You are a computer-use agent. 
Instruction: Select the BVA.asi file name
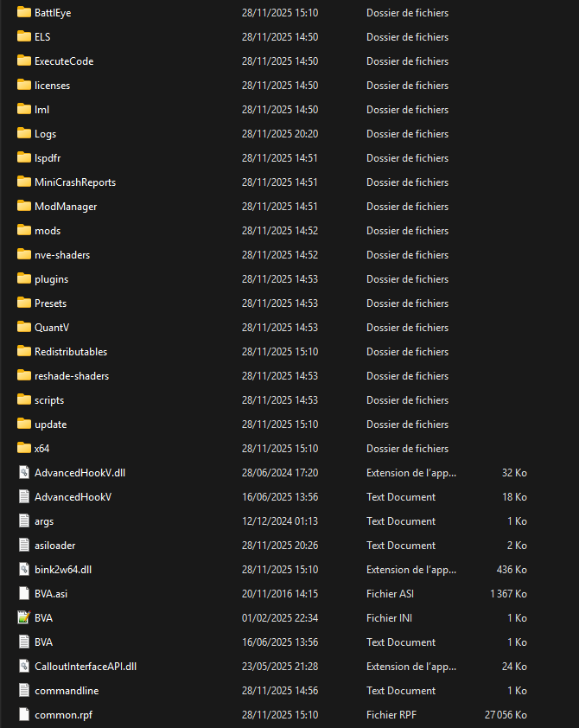[51, 594]
